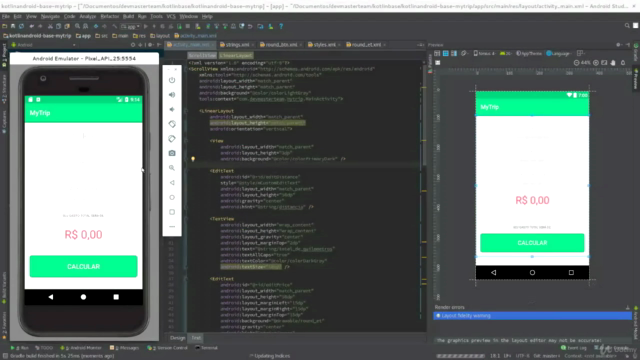The image size is (640, 360).
Task: Open the app run configuration dropdown
Action: [x=131, y=26]
